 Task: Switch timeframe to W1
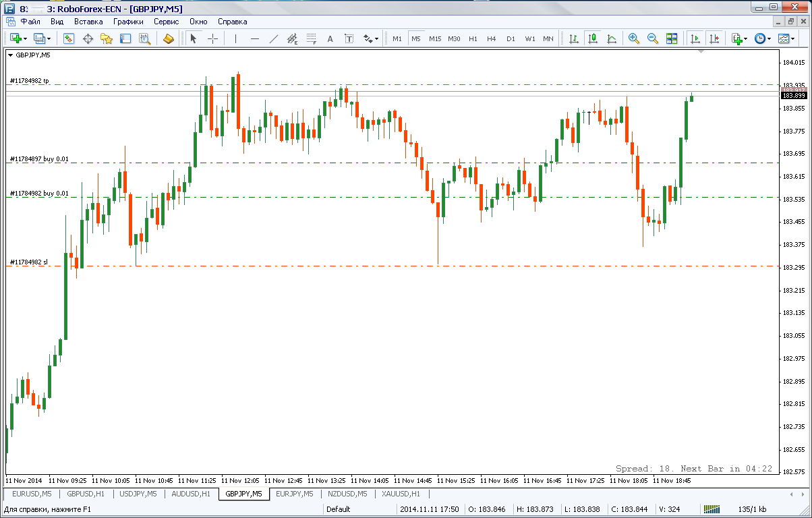click(530, 38)
